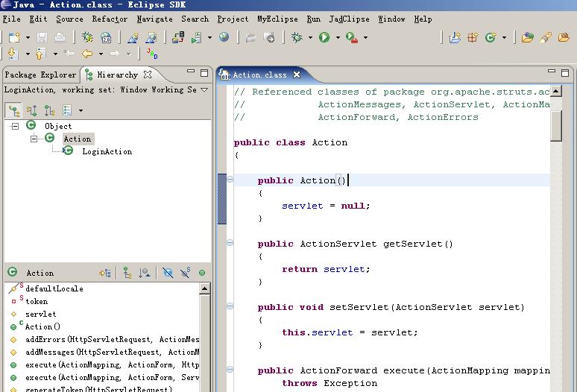Open the JadClipse menu

pyautogui.click(x=349, y=19)
